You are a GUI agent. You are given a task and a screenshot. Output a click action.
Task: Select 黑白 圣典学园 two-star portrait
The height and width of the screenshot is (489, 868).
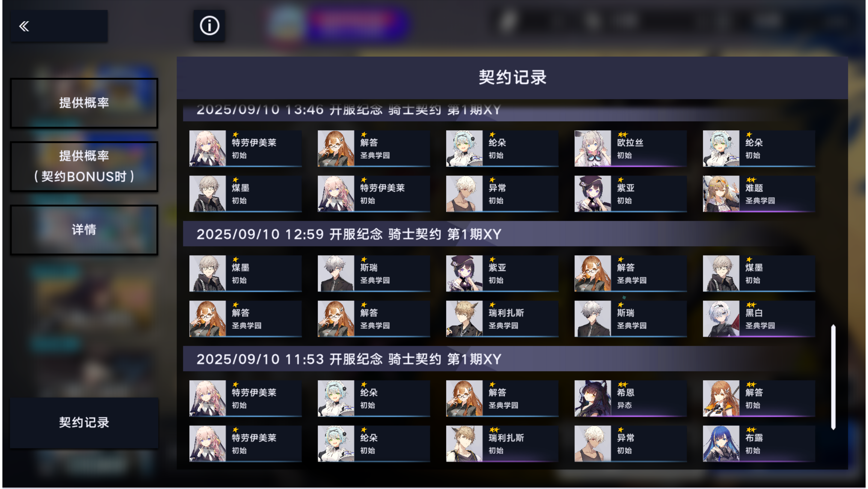[721, 319]
